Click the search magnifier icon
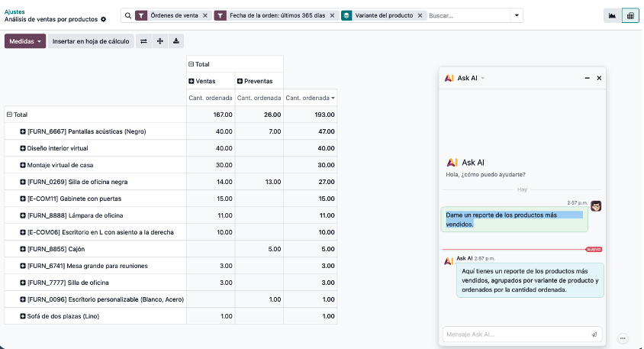Screen dimensions: 644x349 [127, 15]
